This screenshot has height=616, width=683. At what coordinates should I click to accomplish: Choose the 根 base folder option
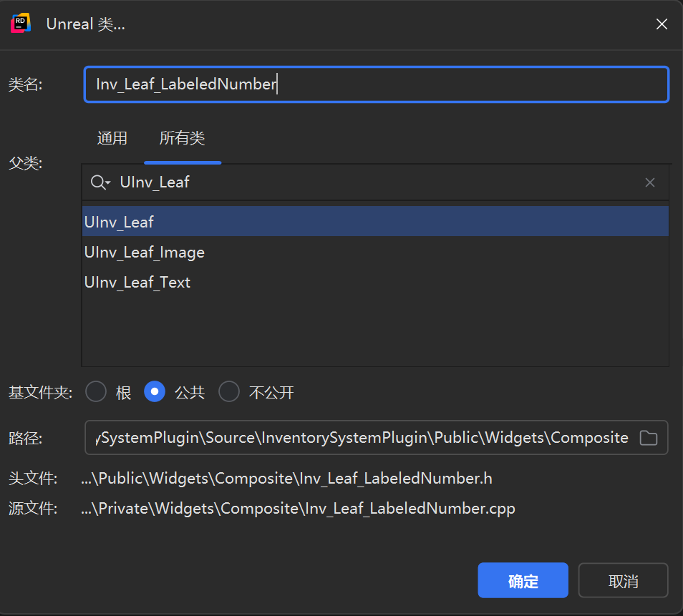(96, 391)
